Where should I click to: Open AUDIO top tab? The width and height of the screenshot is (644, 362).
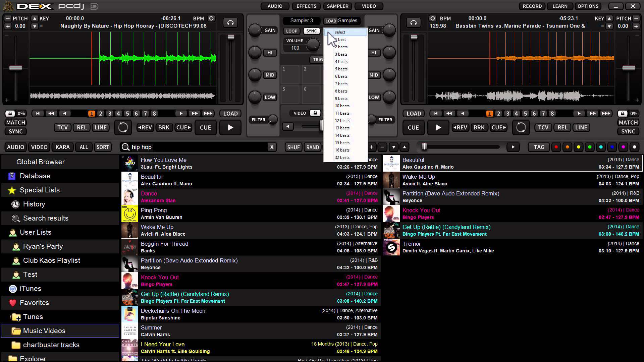click(x=275, y=6)
